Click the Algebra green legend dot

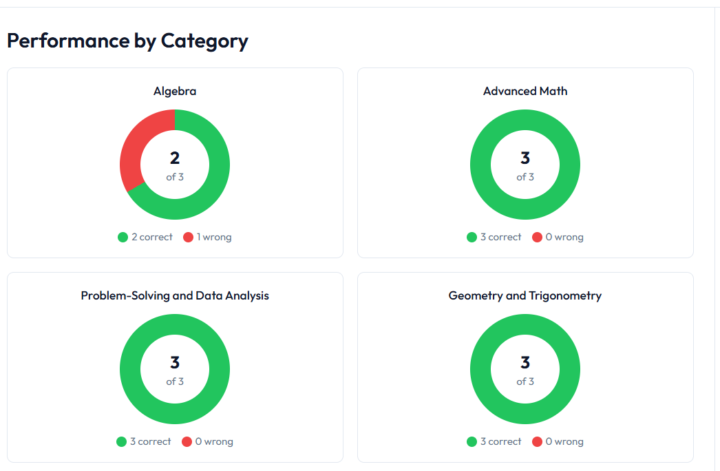click(122, 237)
